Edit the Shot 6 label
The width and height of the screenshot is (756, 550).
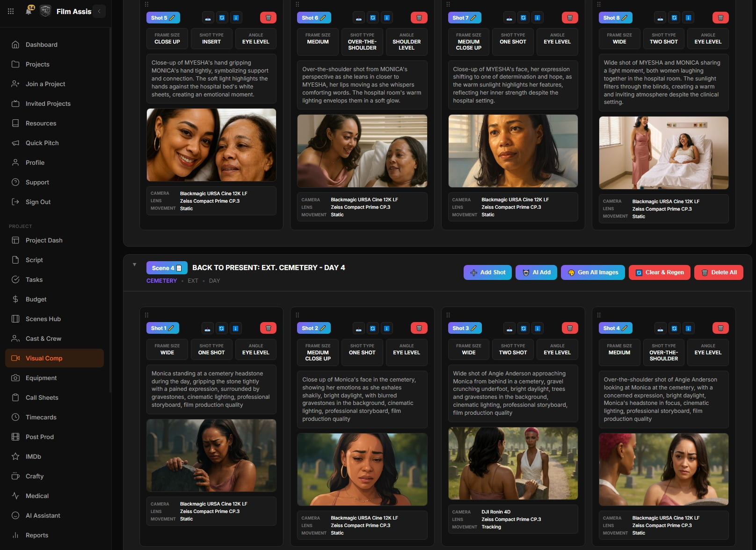[x=314, y=18]
